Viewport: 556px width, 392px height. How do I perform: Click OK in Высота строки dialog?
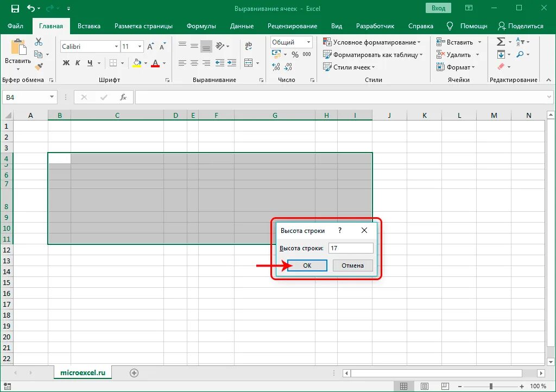[307, 265]
